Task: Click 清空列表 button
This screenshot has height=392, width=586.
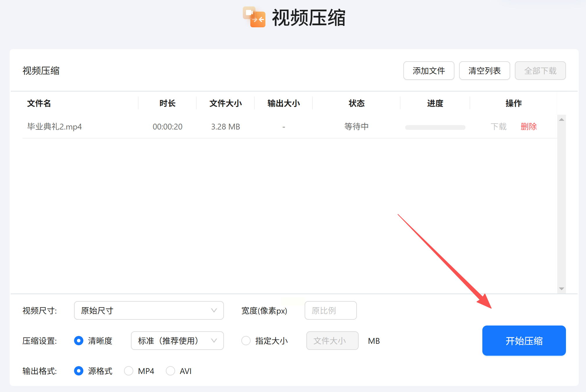Action: 484,71
